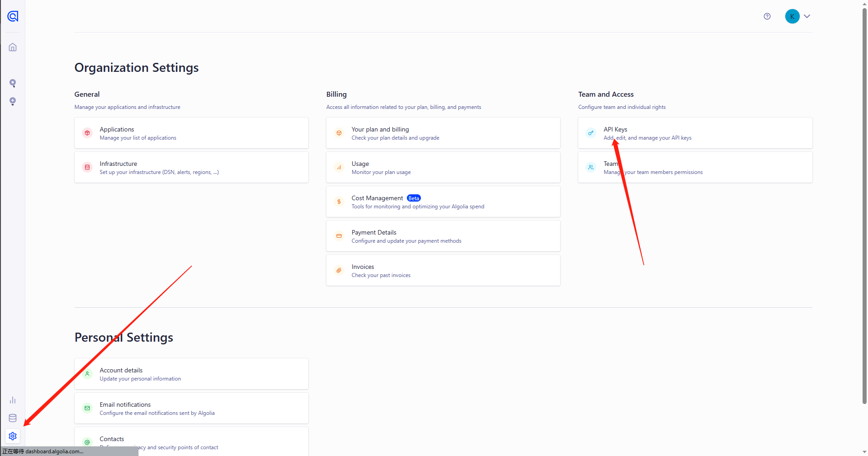Expand the account dropdown chevron
This screenshot has height=456, width=868.
[807, 16]
